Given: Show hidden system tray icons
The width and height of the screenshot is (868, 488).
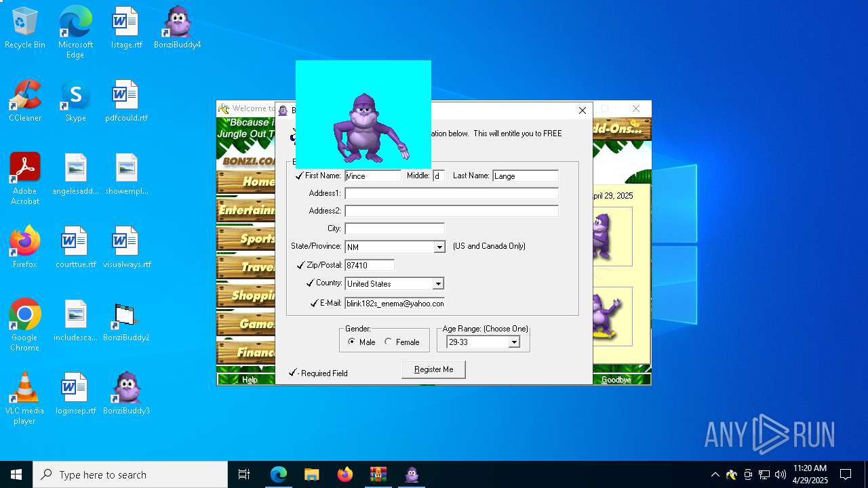Looking at the screenshot, I should pyautogui.click(x=715, y=474).
